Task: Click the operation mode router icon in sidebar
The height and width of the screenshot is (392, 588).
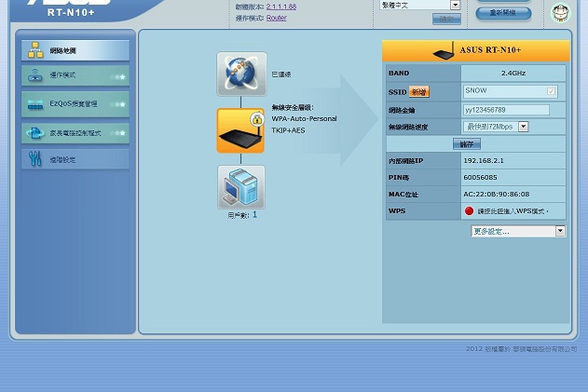Action: click(x=35, y=75)
